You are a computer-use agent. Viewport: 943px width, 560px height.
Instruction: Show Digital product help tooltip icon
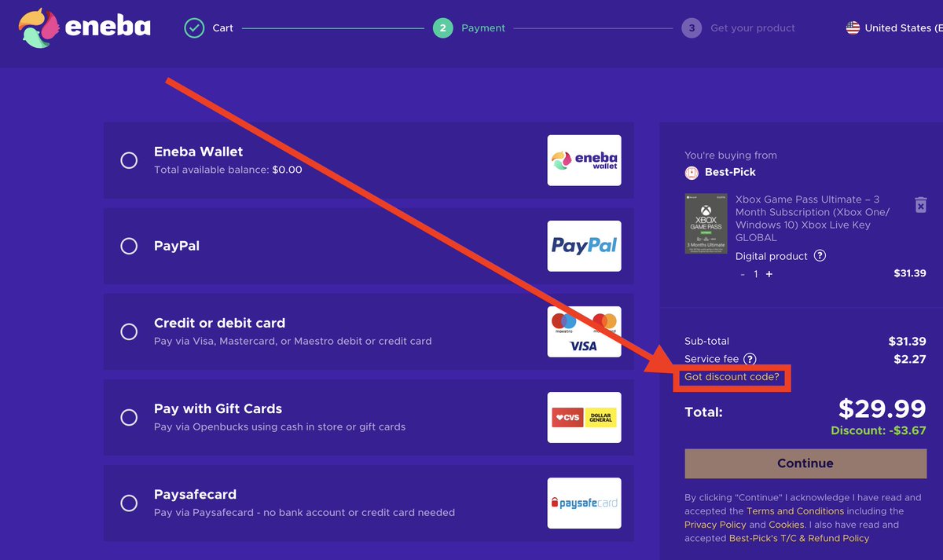[820, 256]
